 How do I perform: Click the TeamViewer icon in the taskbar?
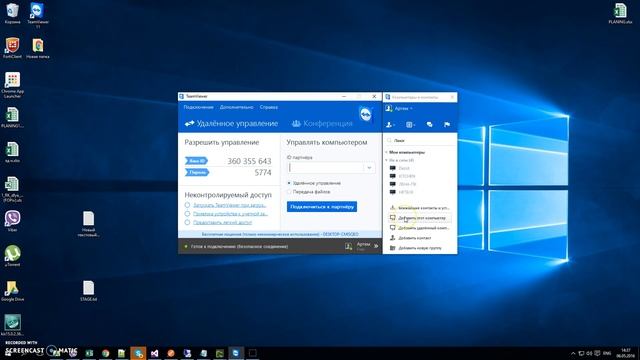point(236,353)
